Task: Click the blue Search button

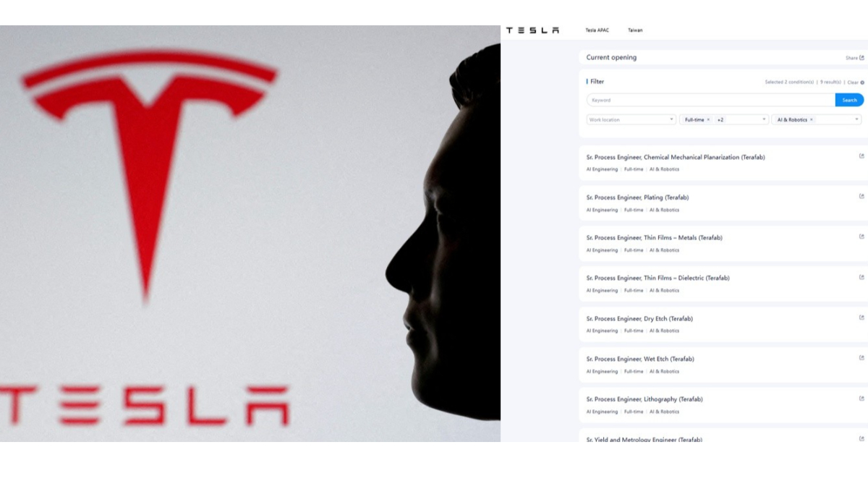Action: (x=849, y=100)
